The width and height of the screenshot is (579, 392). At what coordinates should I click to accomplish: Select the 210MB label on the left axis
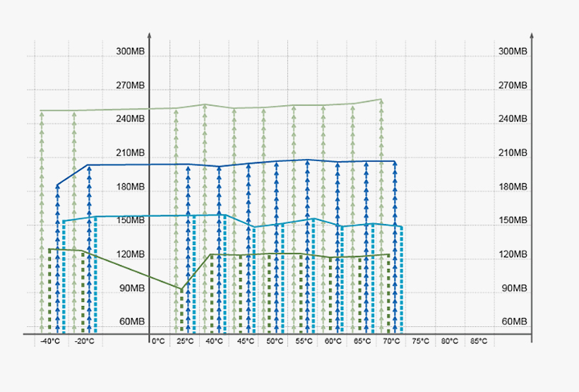[x=131, y=153]
